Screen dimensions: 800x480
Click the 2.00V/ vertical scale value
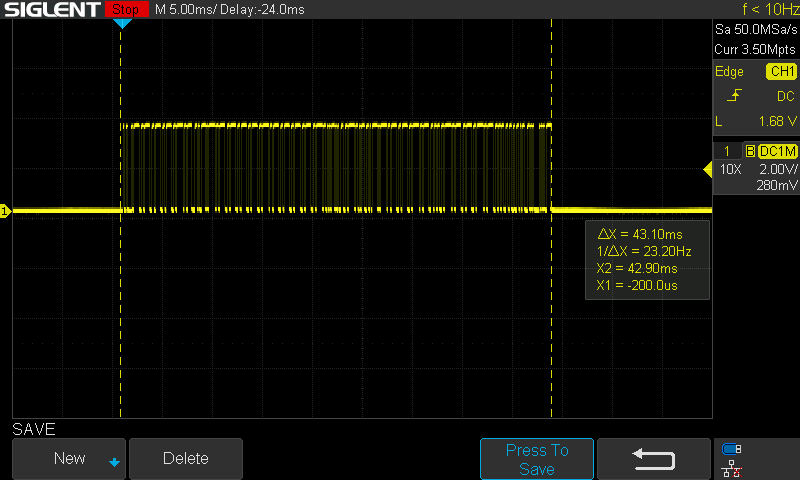(778, 169)
